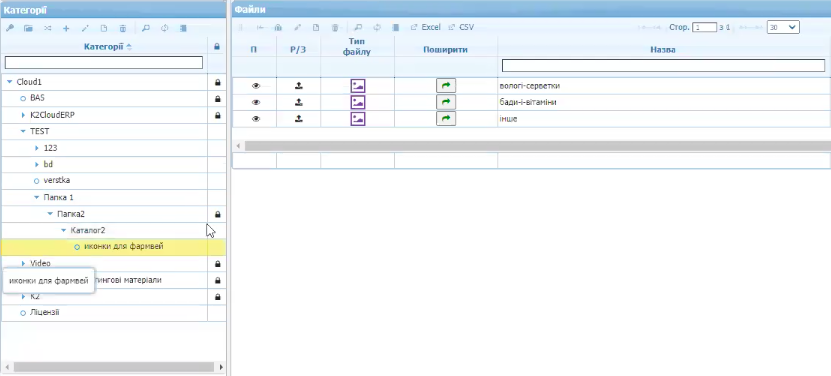Share the вологі-серветки file
The height and width of the screenshot is (376, 831).
(446, 85)
